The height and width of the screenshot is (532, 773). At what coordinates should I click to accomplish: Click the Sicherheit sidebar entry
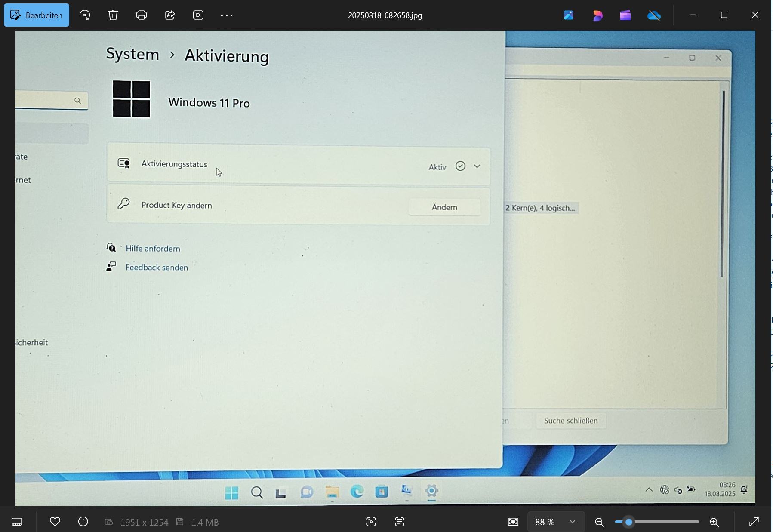click(31, 343)
